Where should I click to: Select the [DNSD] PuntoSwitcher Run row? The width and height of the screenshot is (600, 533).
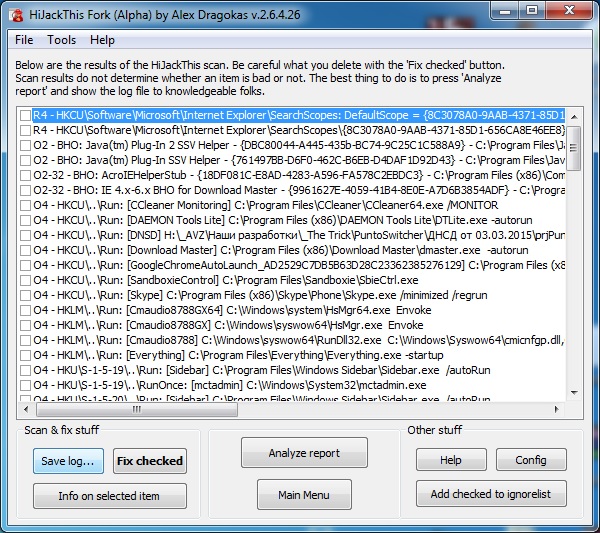pyautogui.click(x=299, y=235)
